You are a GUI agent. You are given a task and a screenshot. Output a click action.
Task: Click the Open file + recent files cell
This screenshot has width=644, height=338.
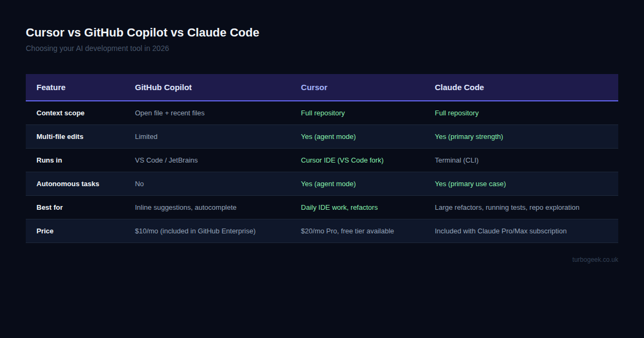click(170, 113)
